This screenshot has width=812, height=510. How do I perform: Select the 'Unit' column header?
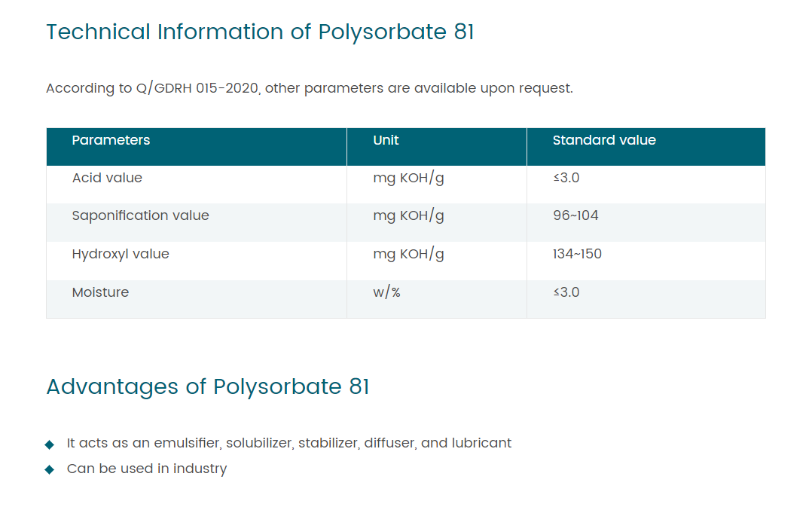386,140
